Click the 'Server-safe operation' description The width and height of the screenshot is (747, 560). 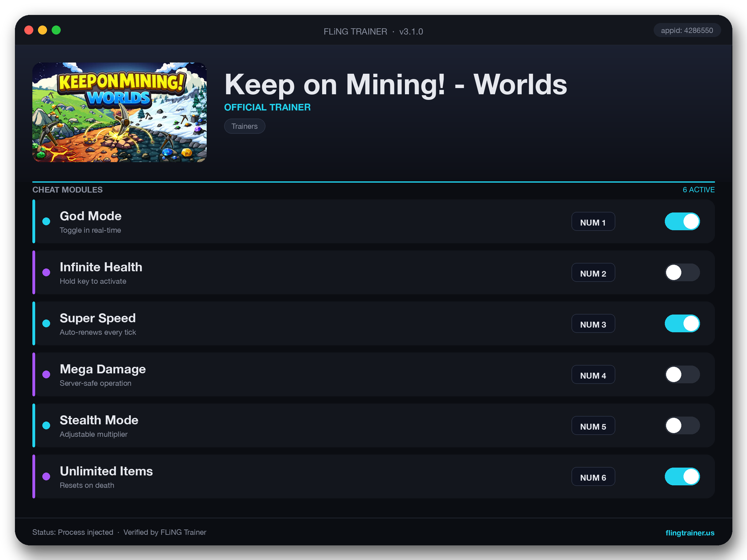click(95, 383)
